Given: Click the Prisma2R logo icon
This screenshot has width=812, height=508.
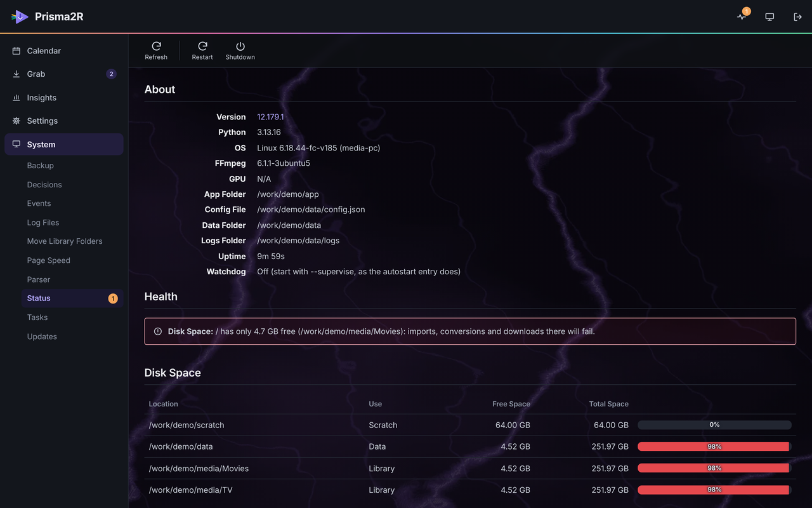Looking at the screenshot, I should click(20, 17).
